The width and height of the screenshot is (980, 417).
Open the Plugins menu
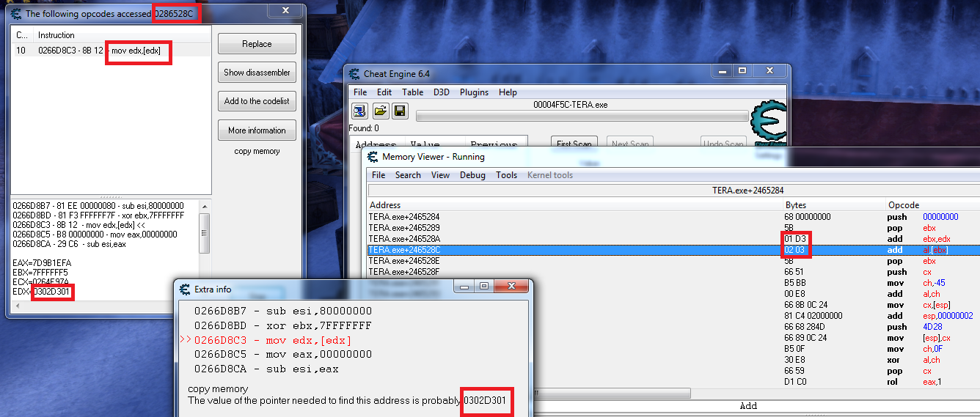coord(475,92)
